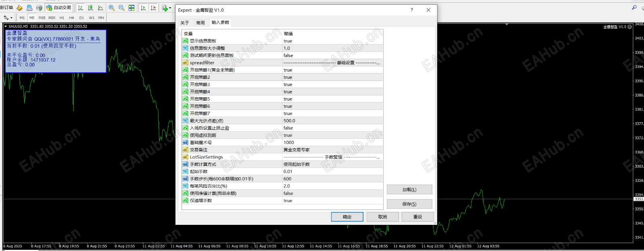This screenshot has height=251, width=644.
Task: Toggle the 自动交易 AutoTrading button
Action: tap(59, 8)
